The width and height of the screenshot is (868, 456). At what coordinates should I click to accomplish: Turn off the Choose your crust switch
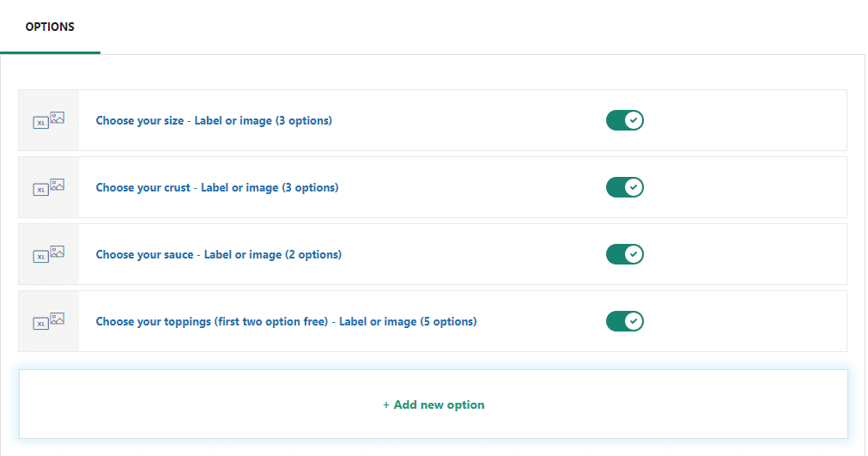click(x=625, y=187)
